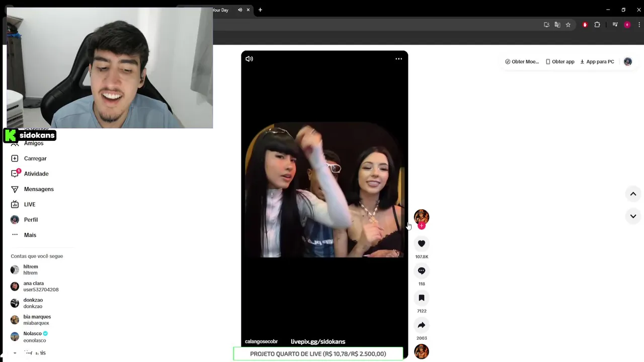Click the Obter app button
This screenshot has width=644, height=362.
pos(560,61)
